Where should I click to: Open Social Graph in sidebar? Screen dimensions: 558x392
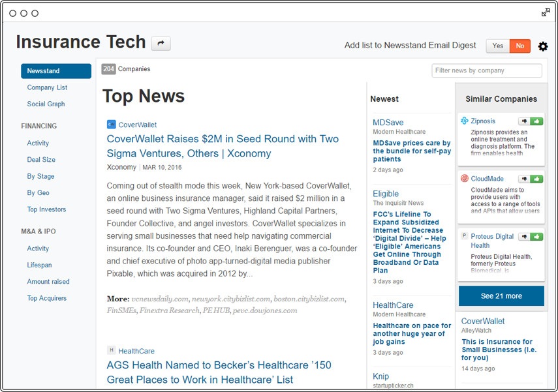tap(46, 104)
